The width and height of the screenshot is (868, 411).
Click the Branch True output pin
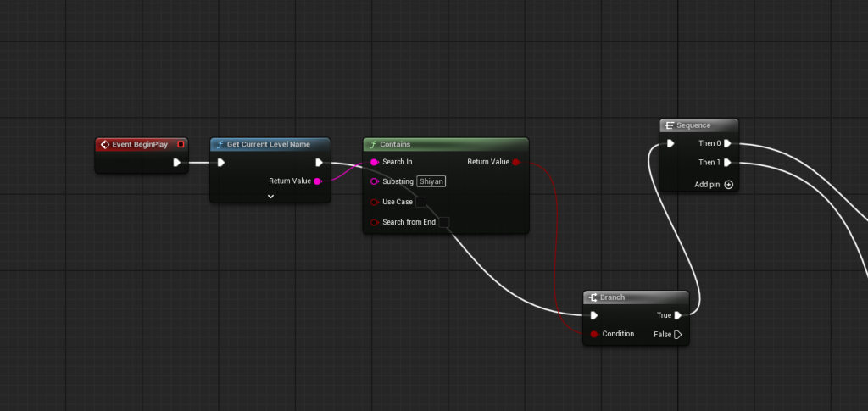pos(678,315)
